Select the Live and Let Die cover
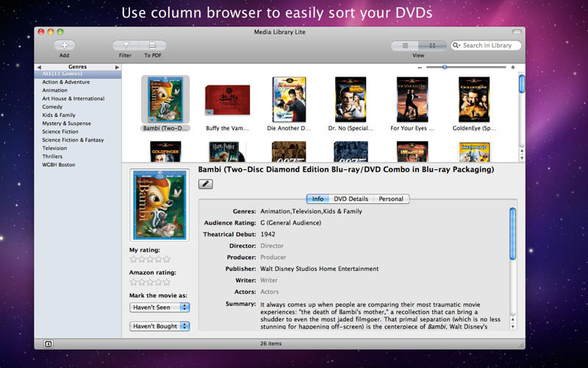 click(412, 152)
